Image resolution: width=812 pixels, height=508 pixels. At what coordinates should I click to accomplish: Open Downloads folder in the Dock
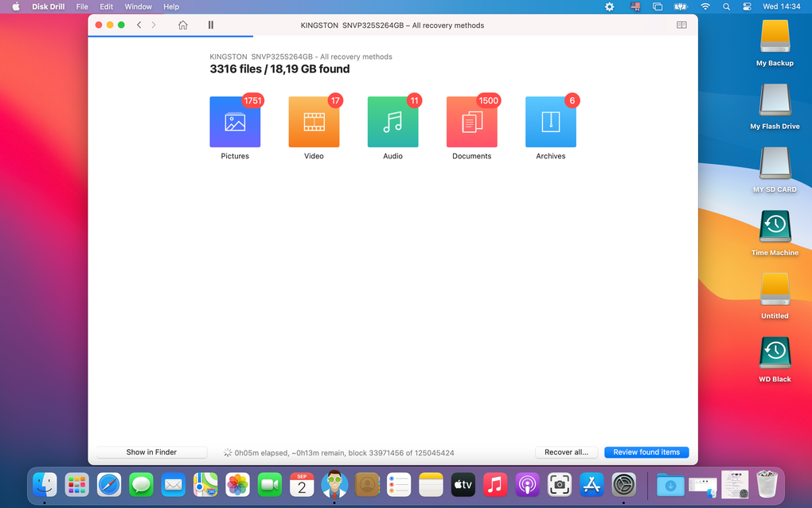click(x=670, y=485)
